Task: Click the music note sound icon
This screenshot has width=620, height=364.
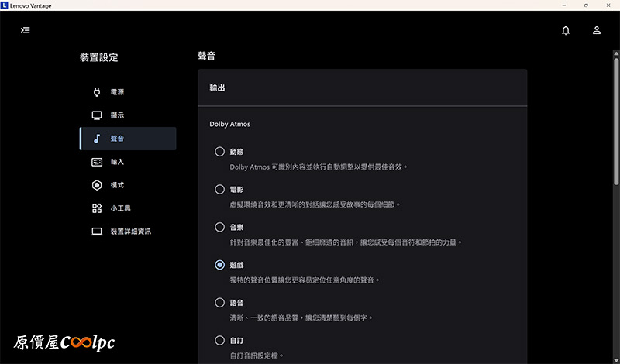Action: [x=96, y=139]
